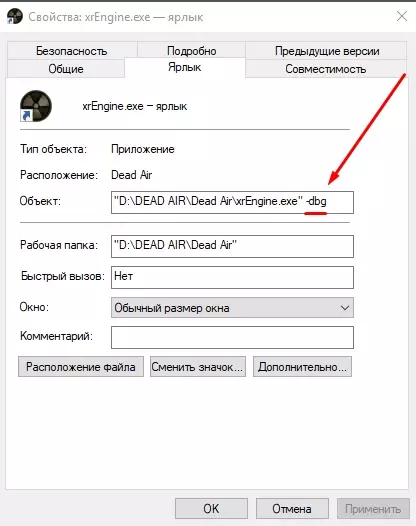This screenshot has height=526, width=416.
Task: Click the Приложение object type text
Action: pyautogui.click(x=143, y=149)
